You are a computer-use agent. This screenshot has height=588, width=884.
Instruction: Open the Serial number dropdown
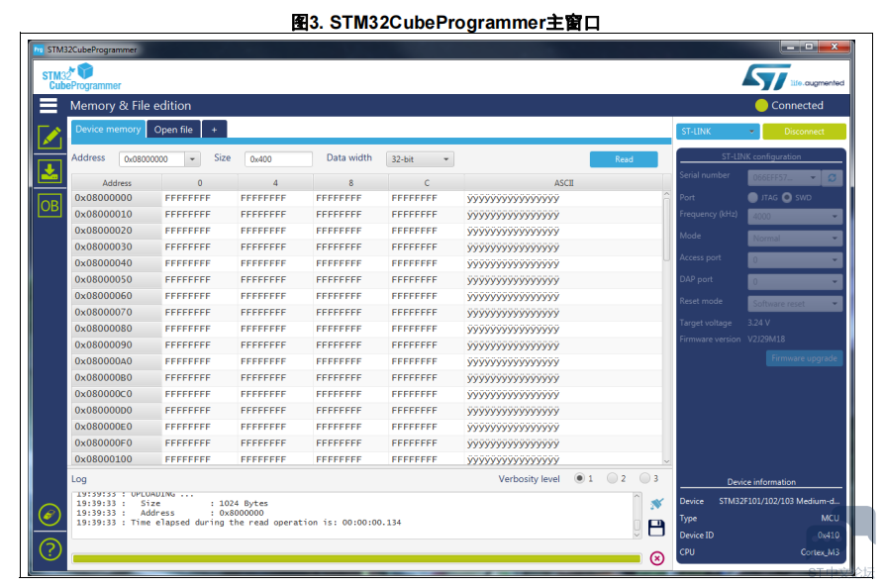(784, 177)
